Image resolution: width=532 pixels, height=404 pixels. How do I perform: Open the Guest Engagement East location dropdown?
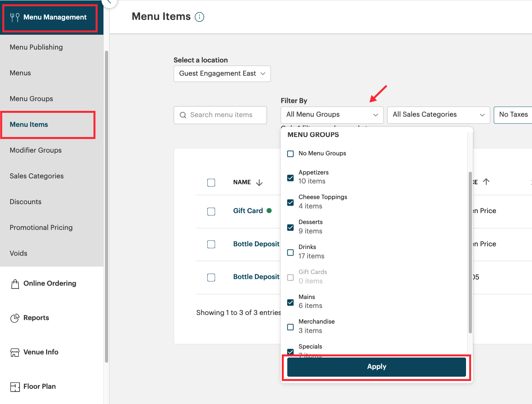(x=222, y=74)
